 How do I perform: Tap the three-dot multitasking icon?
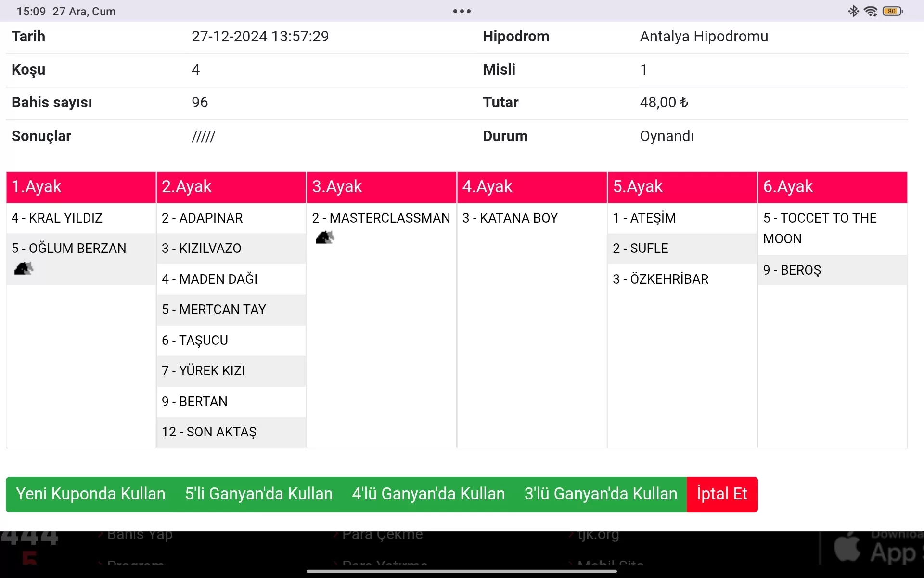(462, 11)
